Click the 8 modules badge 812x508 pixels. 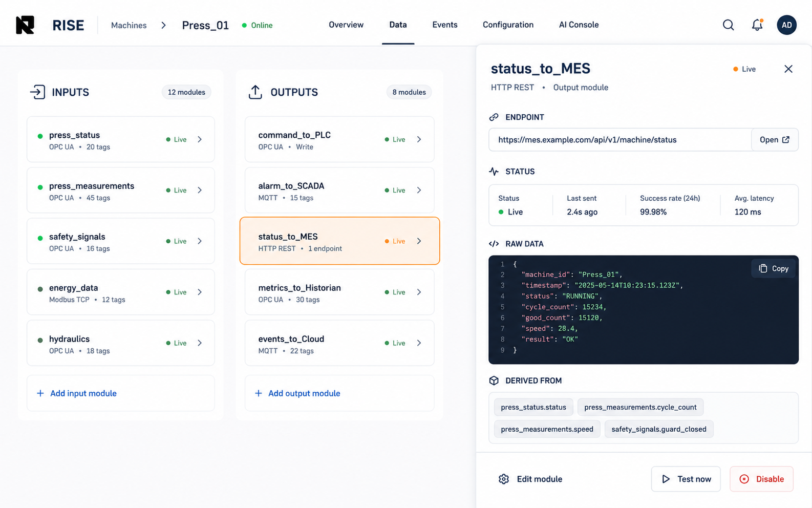pos(409,92)
